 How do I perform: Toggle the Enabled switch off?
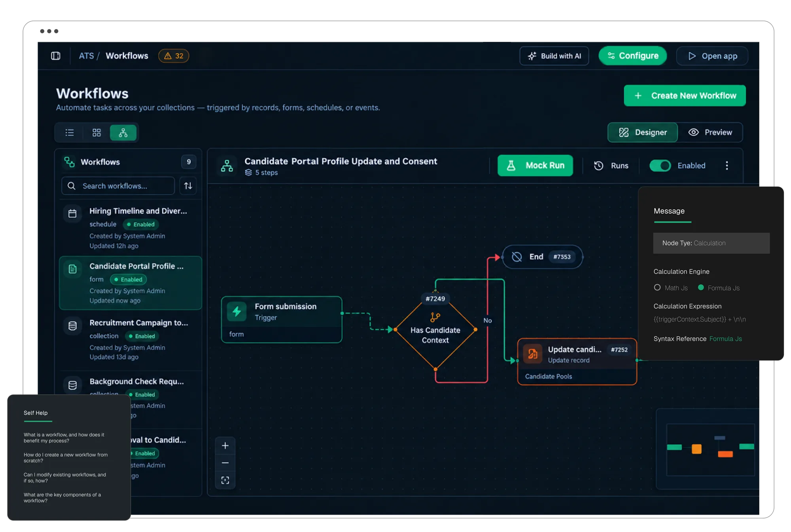tap(660, 166)
